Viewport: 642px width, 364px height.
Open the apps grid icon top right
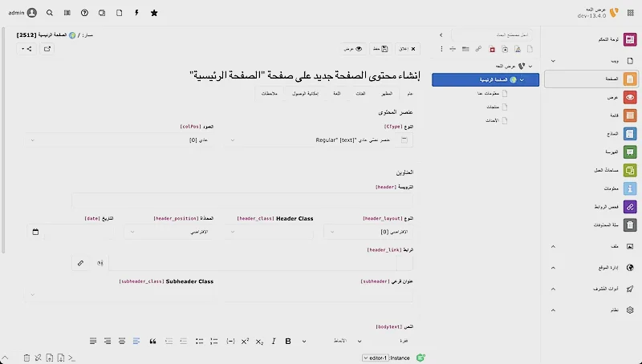pos(631,13)
